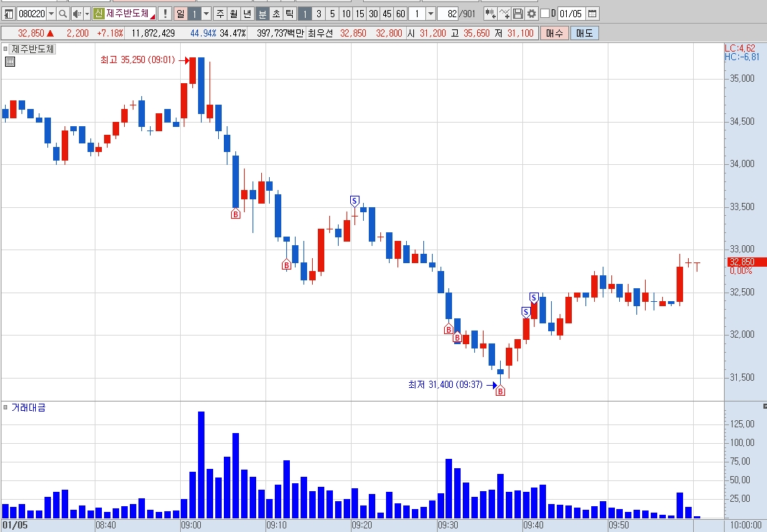Expand the minute interval dropdown after 60

pos(431,14)
